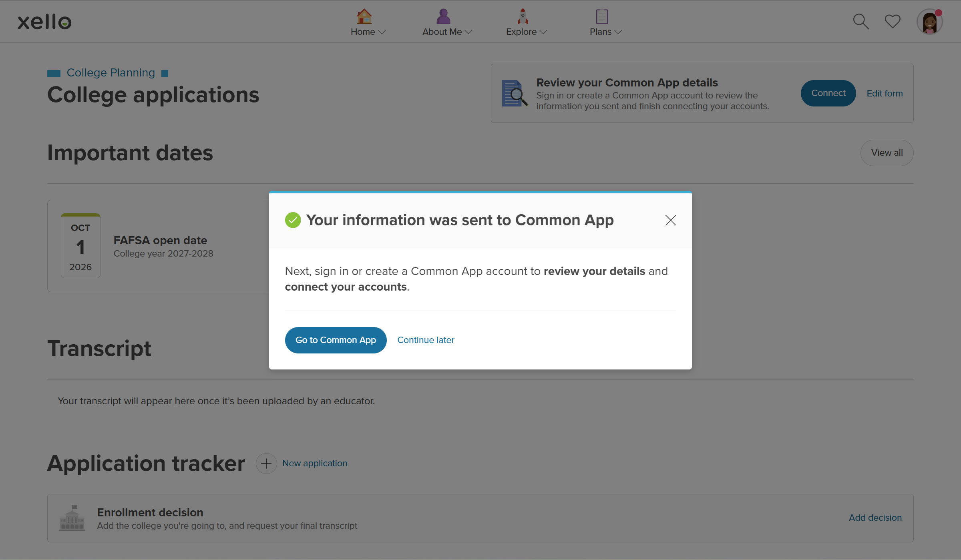Click the transcript upload notice text
The height and width of the screenshot is (560, 961).
pos(216,401)
